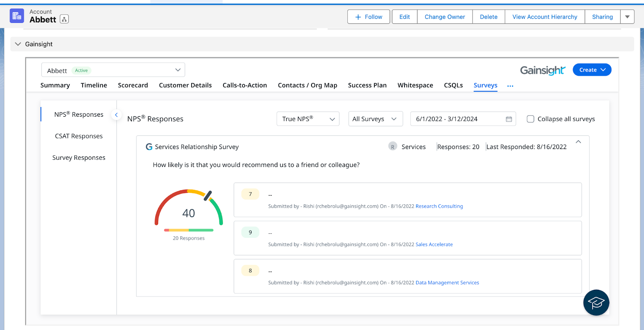The width and height of the screenshot is (644, 330).
Task: Open Customer Details tab
Action: (x=185, y=85)
